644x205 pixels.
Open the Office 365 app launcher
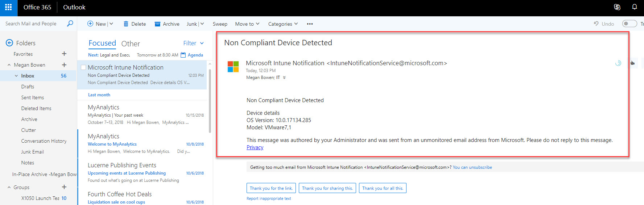point(8,7)
